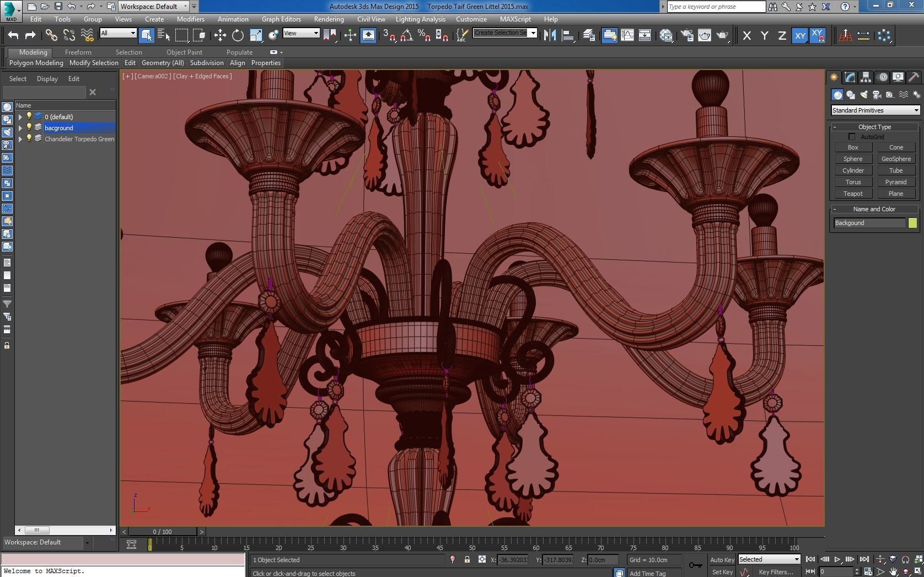Show the Rendered Frame Window
Viewport: 924px width, 577px height.
point(705,35)
